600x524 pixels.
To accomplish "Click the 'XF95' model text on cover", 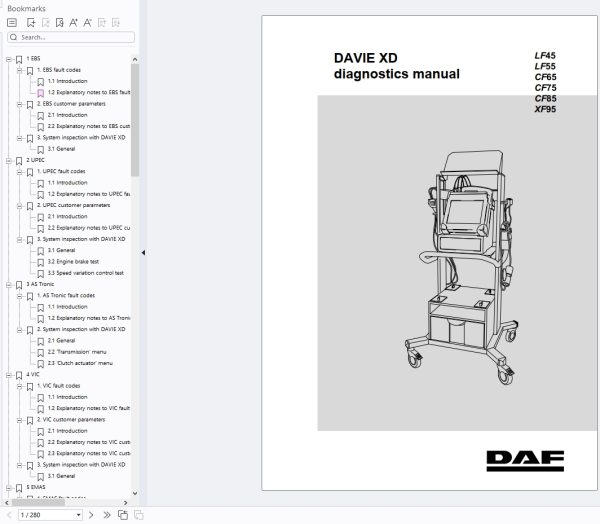I will point(545,109).
